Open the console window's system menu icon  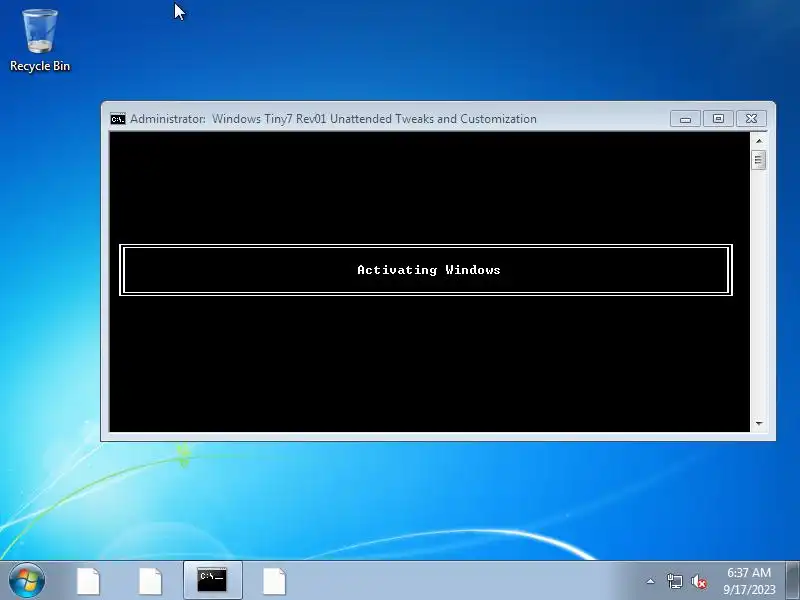coord(118,119)
